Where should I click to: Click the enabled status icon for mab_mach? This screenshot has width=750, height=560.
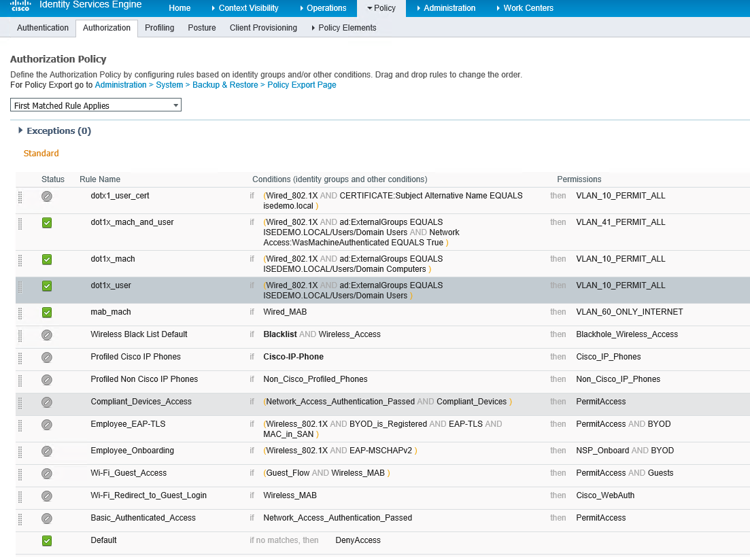pos(47,313)
